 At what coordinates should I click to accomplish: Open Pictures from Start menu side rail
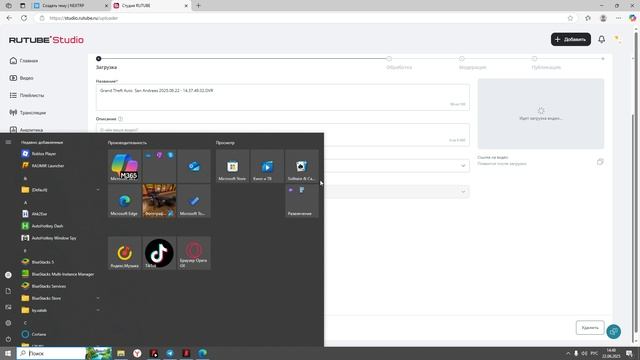[x=8, y=307]
